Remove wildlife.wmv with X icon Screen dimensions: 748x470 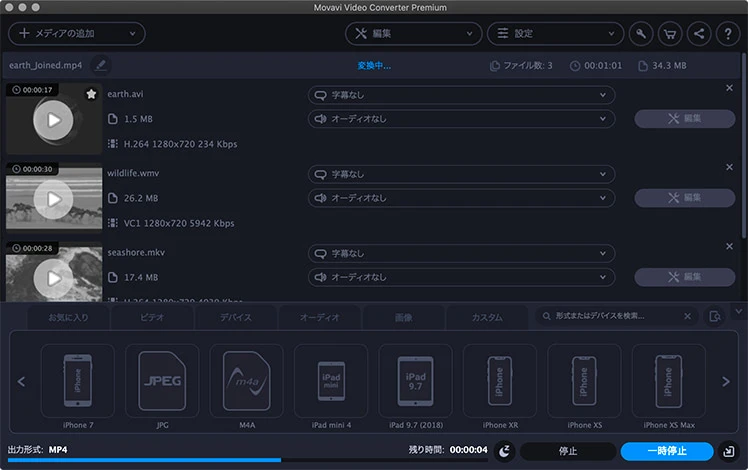point(729,167)
